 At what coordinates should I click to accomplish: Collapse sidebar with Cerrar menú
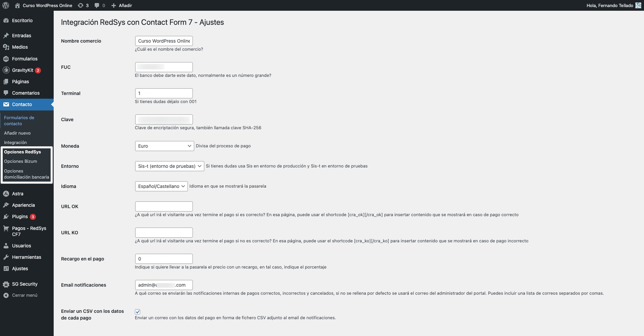point(24,295)
